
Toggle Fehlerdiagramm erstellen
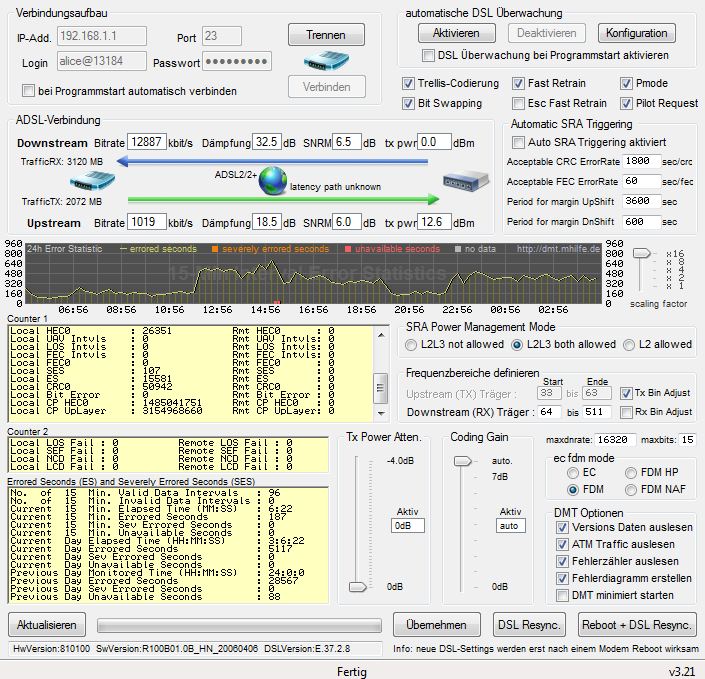coord(562,578)
